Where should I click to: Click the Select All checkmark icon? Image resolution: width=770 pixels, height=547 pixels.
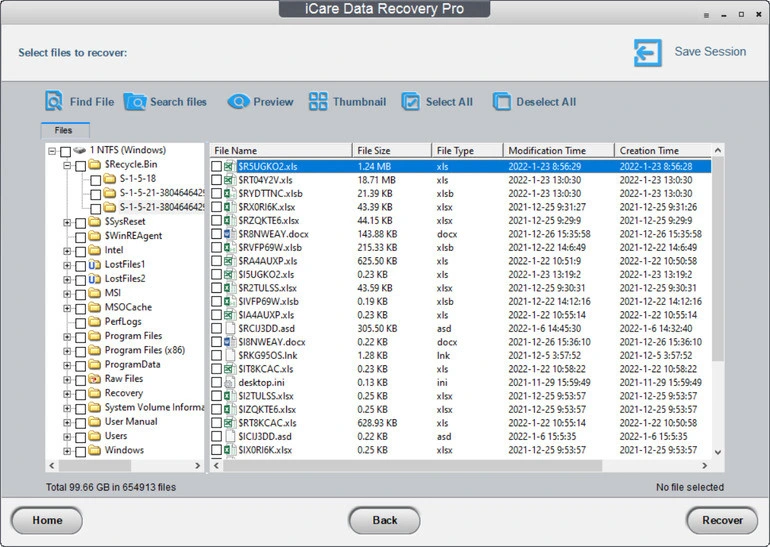tap(411, 102)
